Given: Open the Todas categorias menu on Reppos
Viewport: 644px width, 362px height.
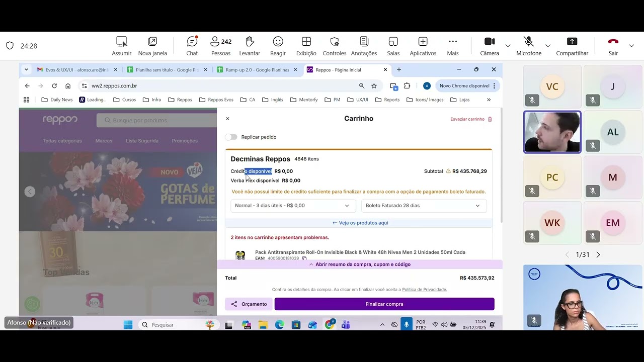Looking at the screenshot, I should point(62,141).
